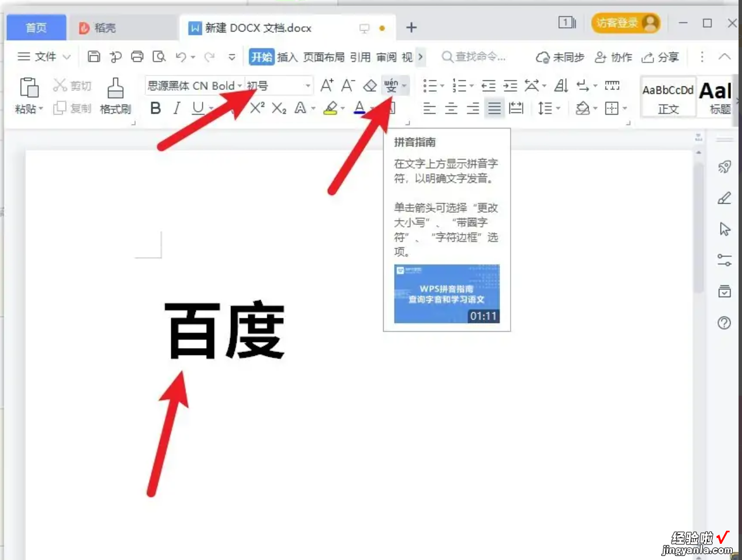The height and width of the screenshot is (560, 742).
Task: Toggle Bold formatting
Action: tap(155, 108)
